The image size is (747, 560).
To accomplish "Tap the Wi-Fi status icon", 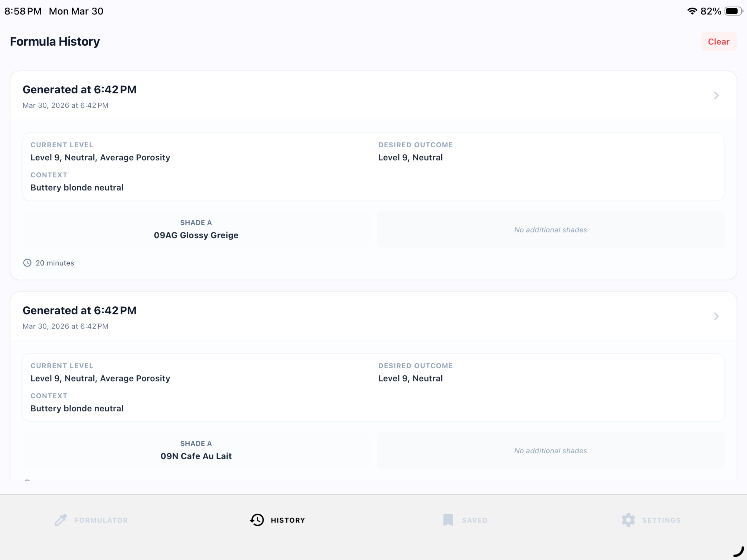I will [x=692, y=11].
